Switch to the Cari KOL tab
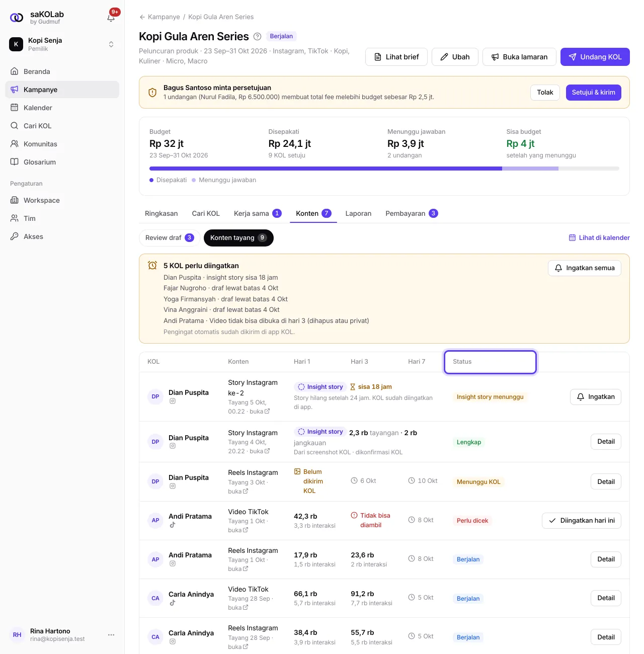 (x=206, y=213)
